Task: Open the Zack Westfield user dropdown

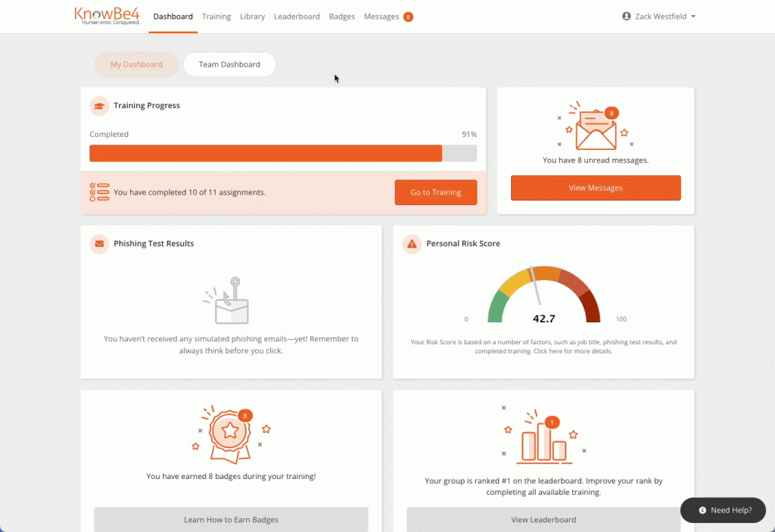Action: (x=658, y=17)
